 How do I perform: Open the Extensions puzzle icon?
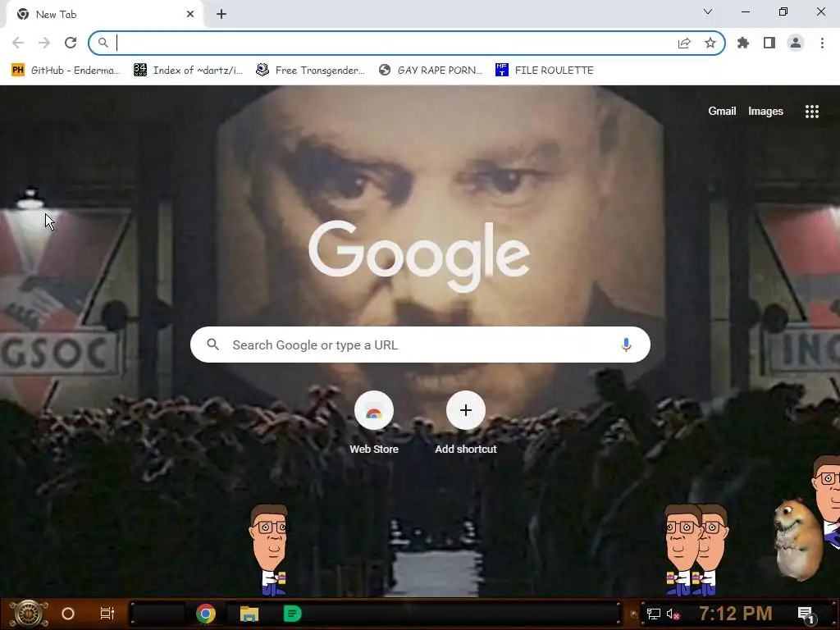[743, 43]
